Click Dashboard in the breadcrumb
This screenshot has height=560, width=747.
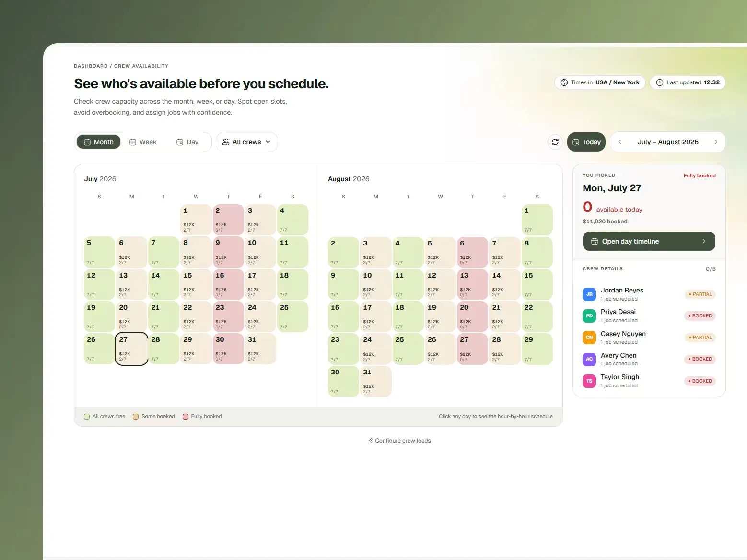[91, 66]
